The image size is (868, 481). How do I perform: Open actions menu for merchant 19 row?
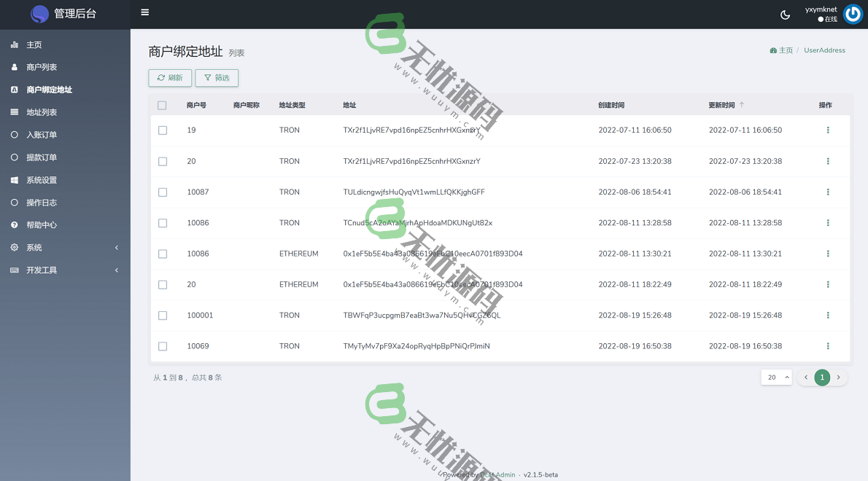coord(828,130)
